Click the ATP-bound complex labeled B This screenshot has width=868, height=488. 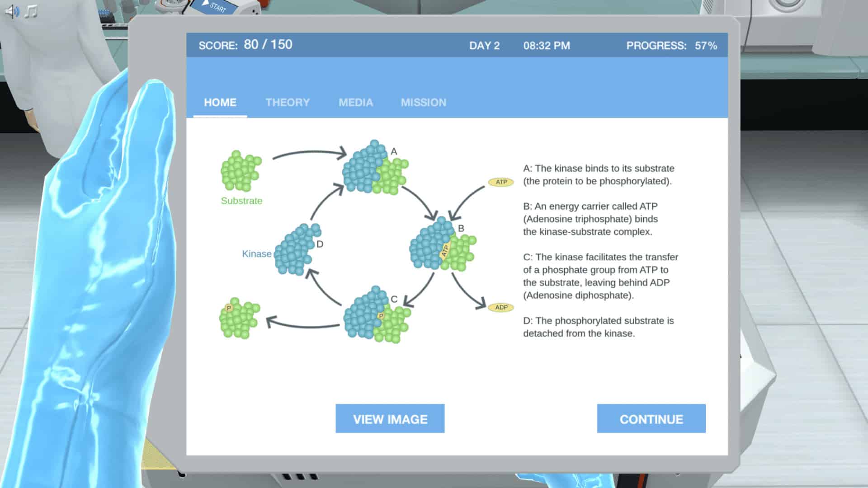click(x=441, y=246)
